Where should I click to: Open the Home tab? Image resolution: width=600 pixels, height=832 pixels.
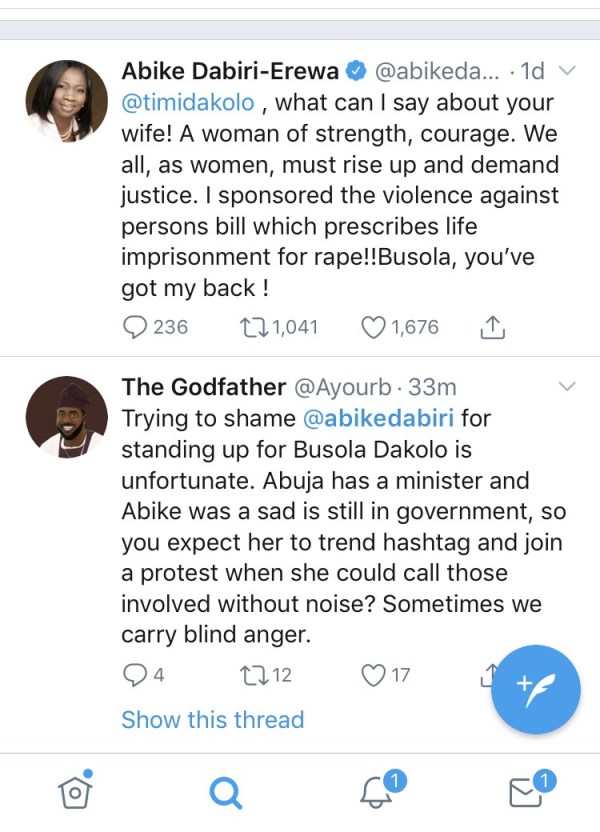74,791
